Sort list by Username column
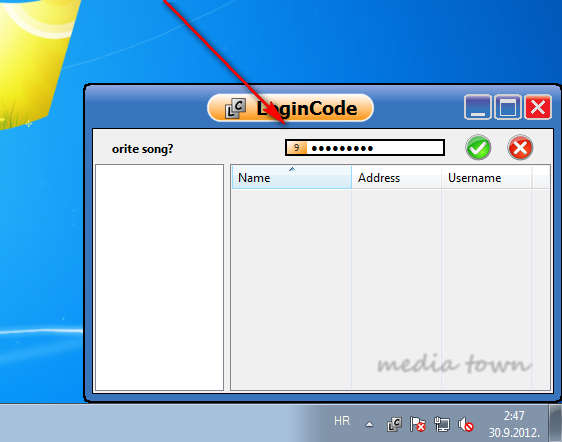562x442 pixels. [487, 177]
